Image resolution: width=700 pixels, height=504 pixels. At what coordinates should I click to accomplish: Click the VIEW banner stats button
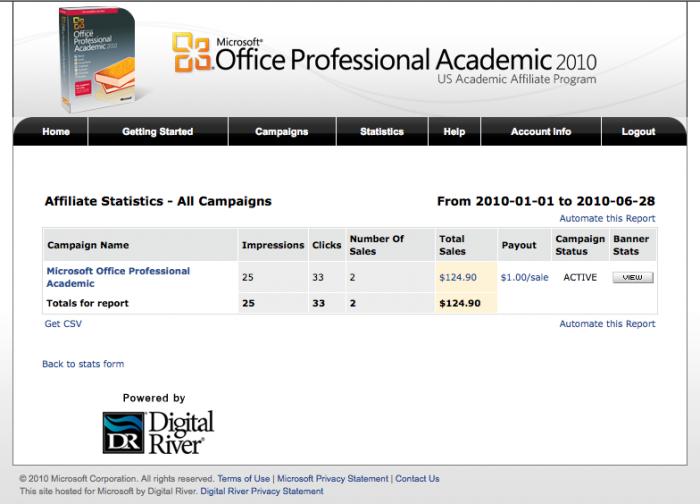tap(633, 278)
